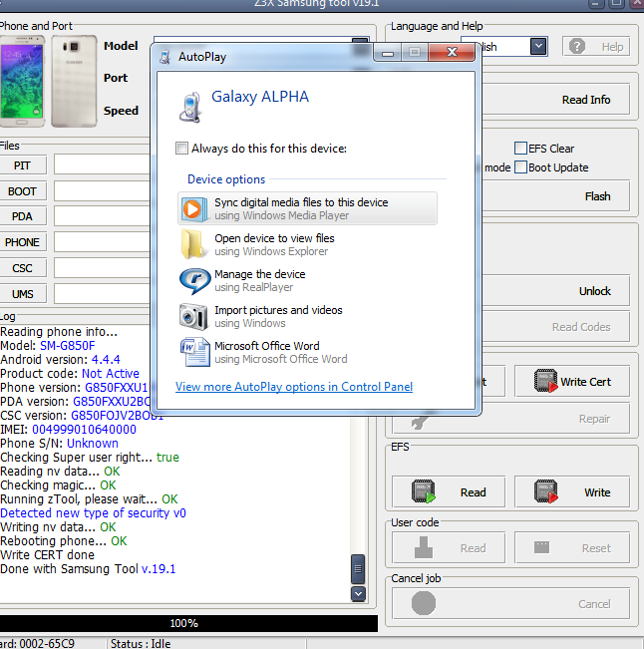Screen dimensions: 644x649
Task: Click the EFS Read chip icon
Action: (423, 491)
